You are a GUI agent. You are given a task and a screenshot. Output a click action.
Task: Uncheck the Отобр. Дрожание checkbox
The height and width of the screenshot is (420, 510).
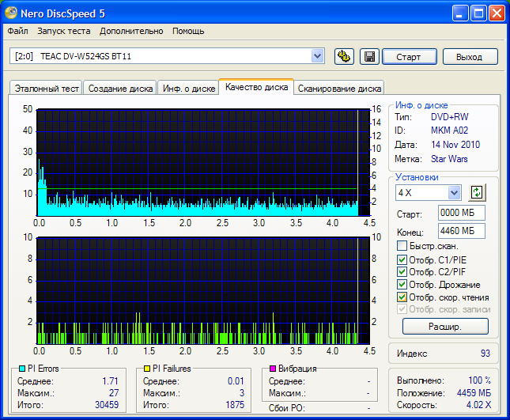click(x=402, y=285)
